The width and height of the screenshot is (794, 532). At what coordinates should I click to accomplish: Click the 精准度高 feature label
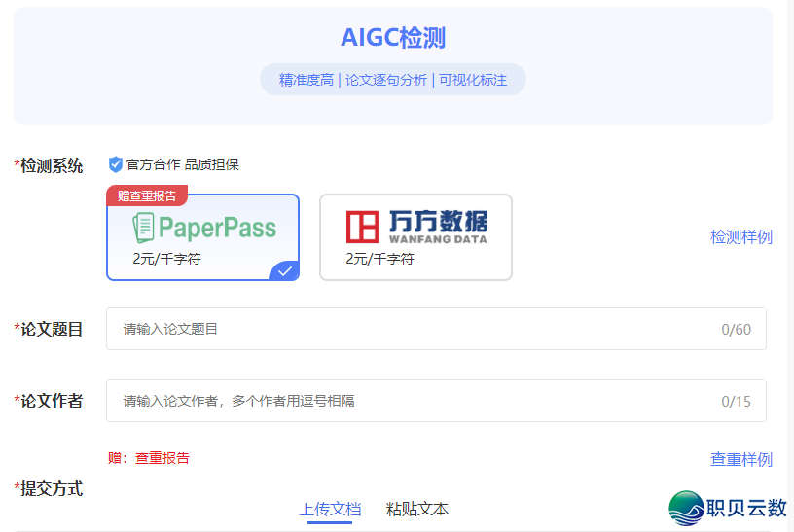click(306, 80)
